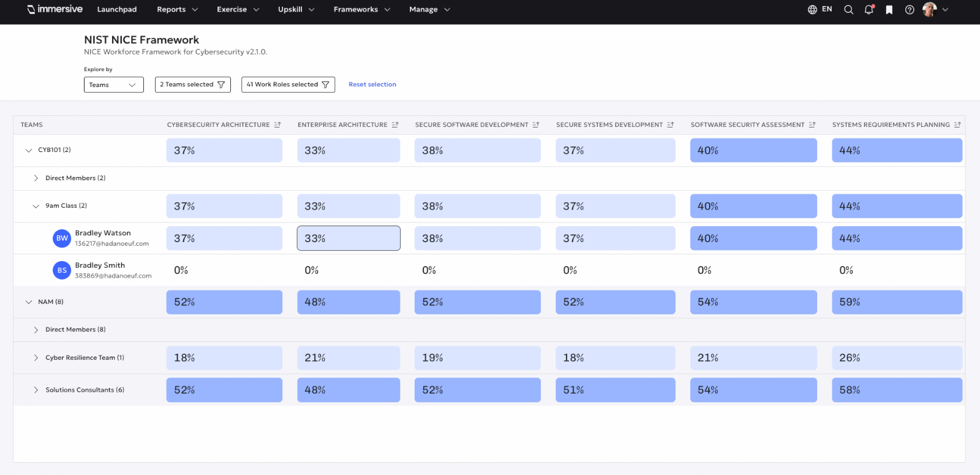Select Bradley Watson's 33% Enterprise Architecture cell

(x=349, y=238)
